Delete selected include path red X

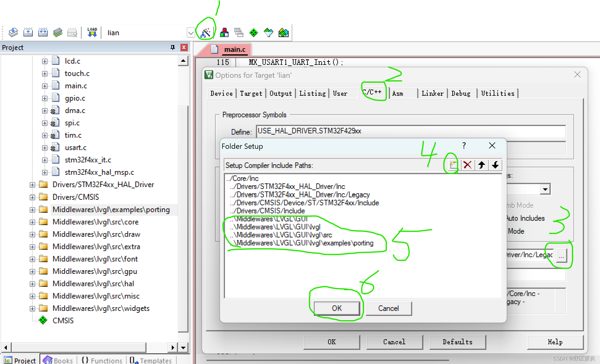[x=467, y=165]
